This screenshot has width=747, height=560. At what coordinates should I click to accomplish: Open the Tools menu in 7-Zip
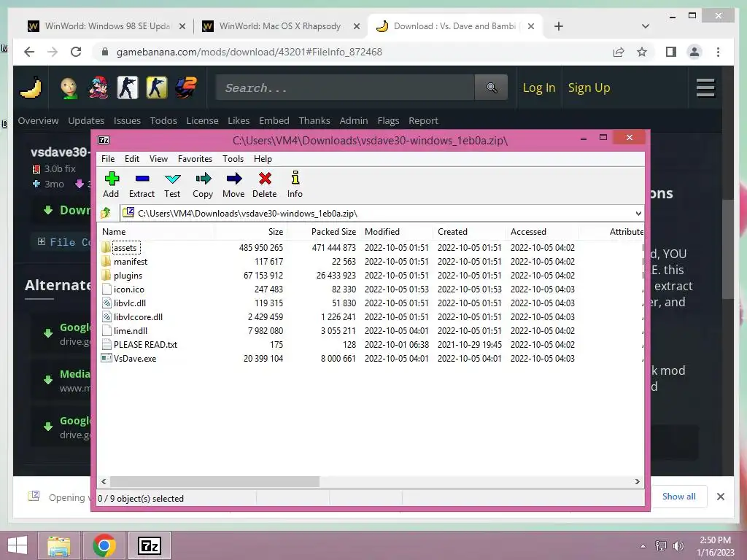point(233,158)
